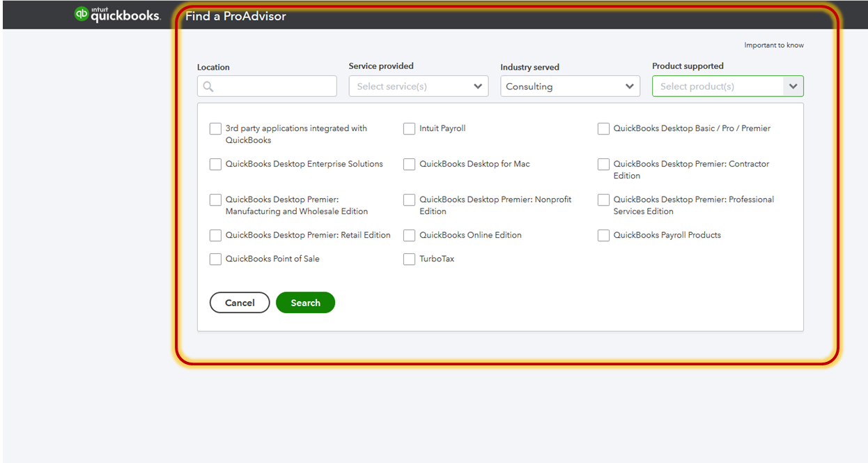Check the Intuit Payroll box
Viewport: 868px width, 463px height.
(410, 129)
